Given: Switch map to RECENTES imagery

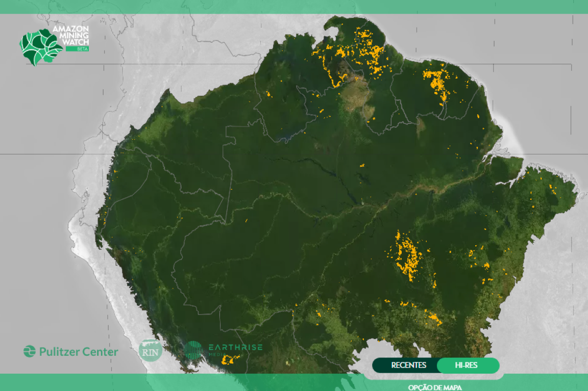Looking at the screenshot, I should point(408,365).
